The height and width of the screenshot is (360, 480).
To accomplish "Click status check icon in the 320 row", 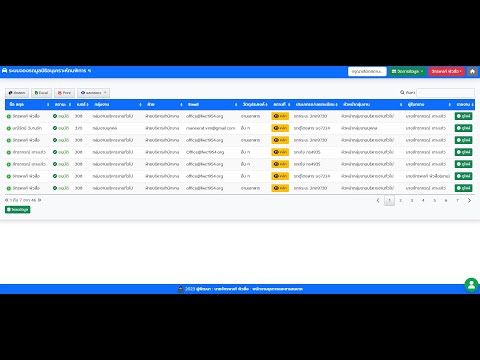I will coord(55,128).
